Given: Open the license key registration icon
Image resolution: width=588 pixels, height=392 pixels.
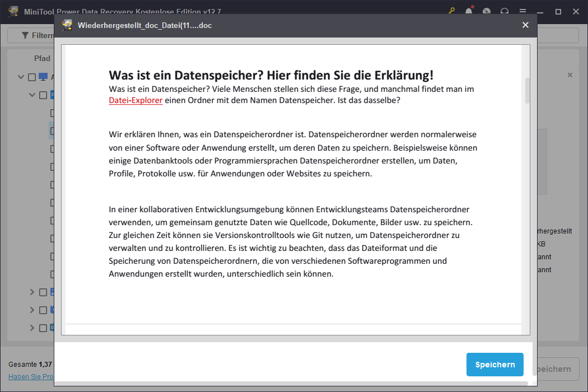Looking at the screenshot, I should point(451,11).
